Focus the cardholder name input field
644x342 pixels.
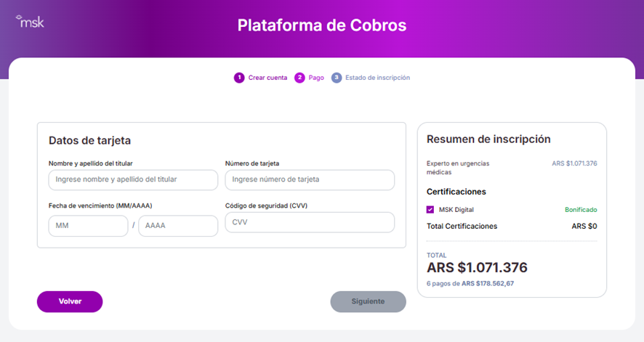133,179
